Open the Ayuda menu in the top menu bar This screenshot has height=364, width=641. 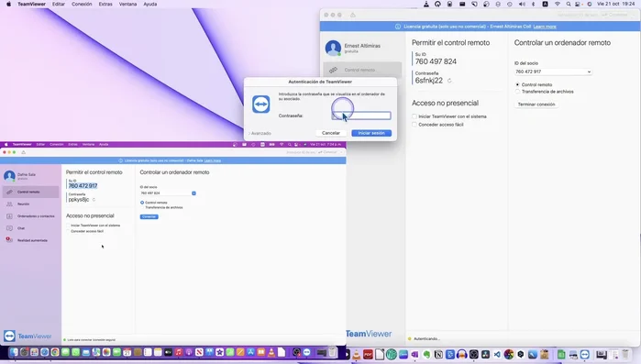pyautogui.click(x=150, y=4)
